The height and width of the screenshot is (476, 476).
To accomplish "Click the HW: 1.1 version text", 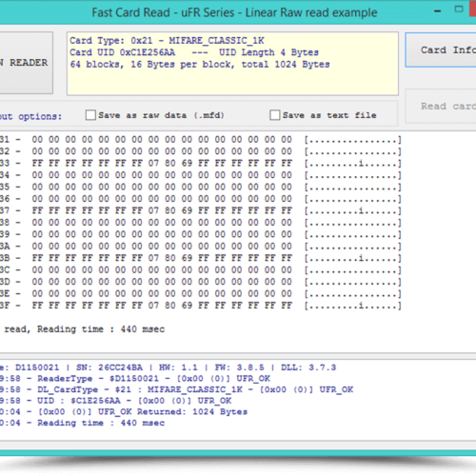I will (178, 367).
